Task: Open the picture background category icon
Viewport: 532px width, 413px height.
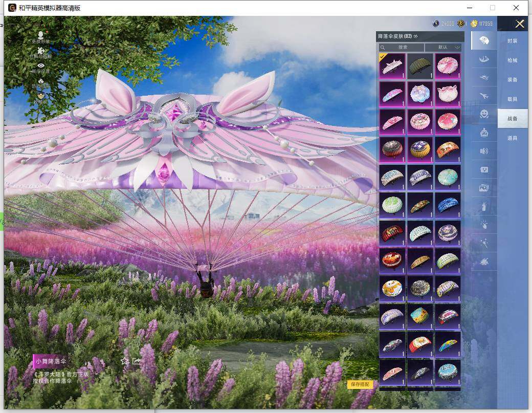Action: click(x=484, y=188)
